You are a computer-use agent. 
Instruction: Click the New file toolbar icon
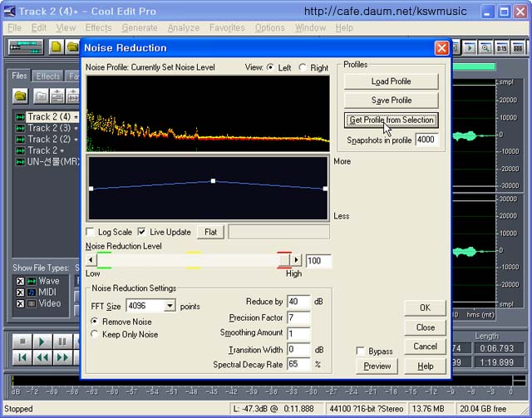click(x=57, y=47)
